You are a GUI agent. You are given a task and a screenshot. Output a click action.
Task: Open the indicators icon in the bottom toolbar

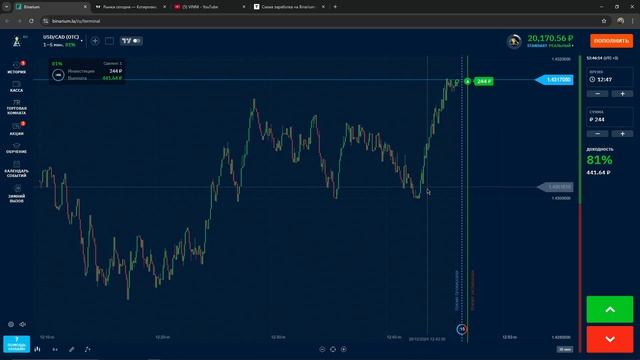[x=87, y=349]
